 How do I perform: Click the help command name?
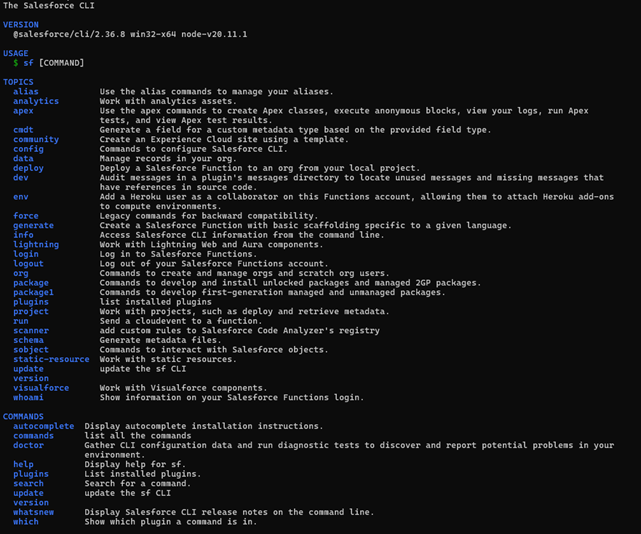[x=23, y=464]
